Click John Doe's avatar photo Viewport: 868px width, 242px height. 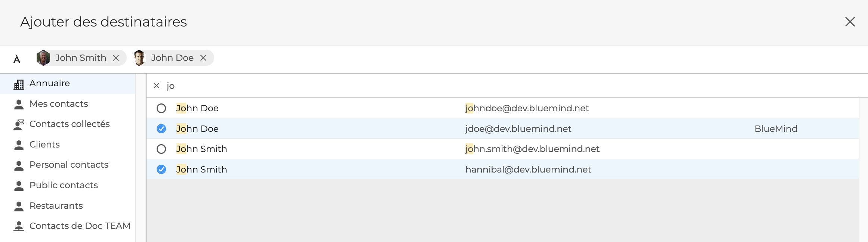coord(140,58)
